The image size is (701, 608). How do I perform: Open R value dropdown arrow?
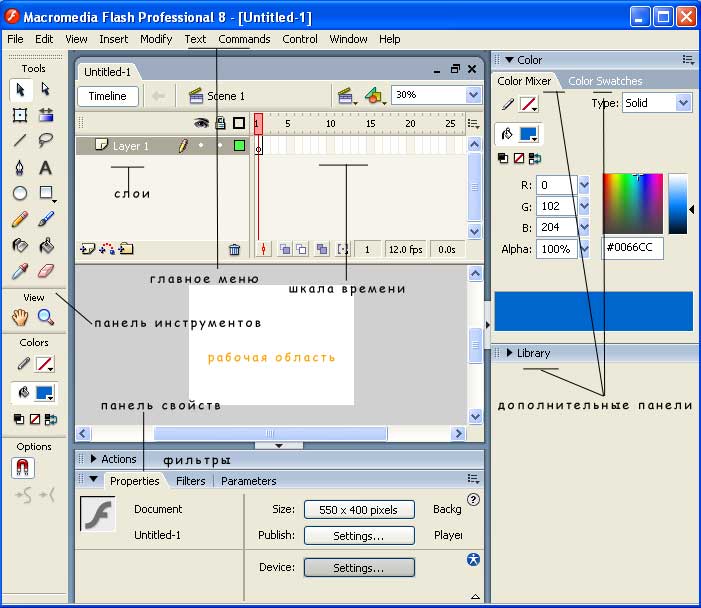(x=584, y=185)
